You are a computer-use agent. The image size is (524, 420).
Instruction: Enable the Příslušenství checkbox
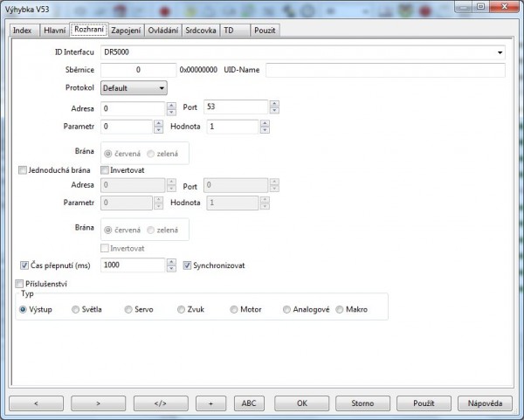pos(21,284)
